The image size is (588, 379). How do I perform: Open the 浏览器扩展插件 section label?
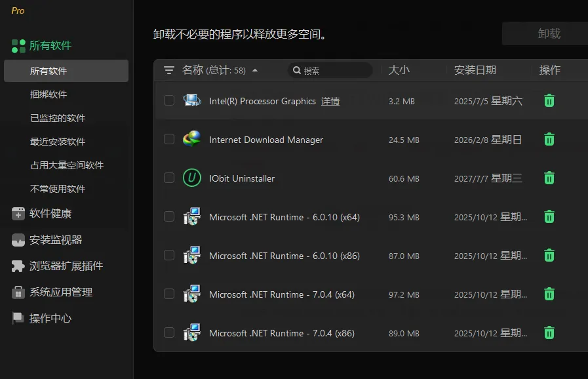[x=66, y=266]
